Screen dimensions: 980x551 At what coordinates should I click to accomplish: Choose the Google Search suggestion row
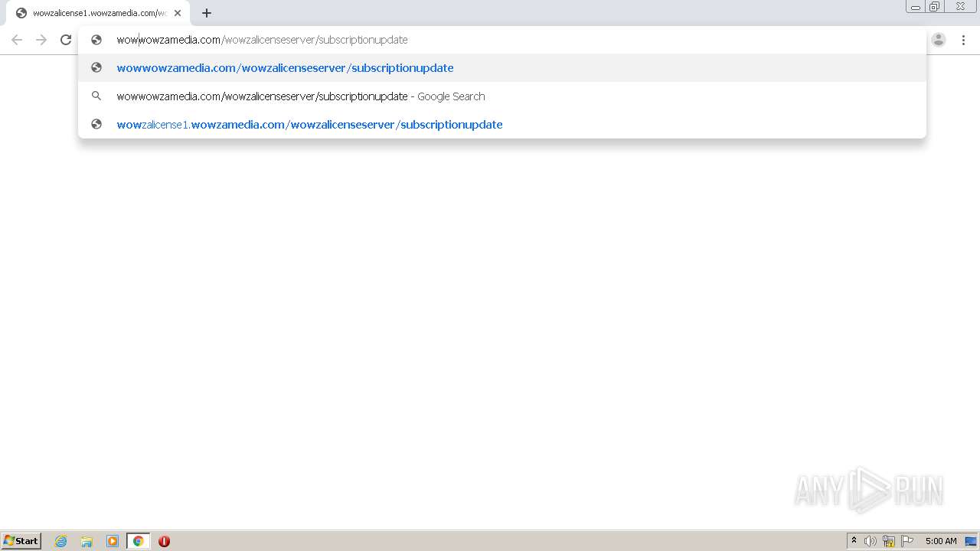pos(502,96)
